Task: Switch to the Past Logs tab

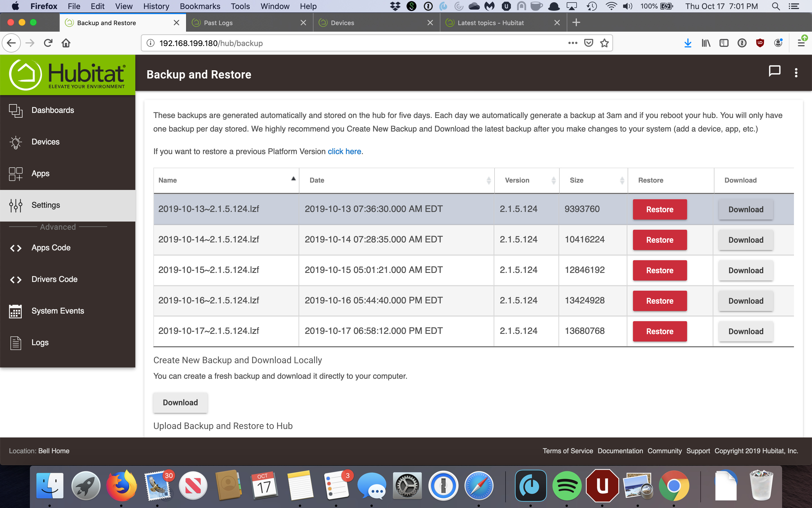Action: (x=250, y=23)
